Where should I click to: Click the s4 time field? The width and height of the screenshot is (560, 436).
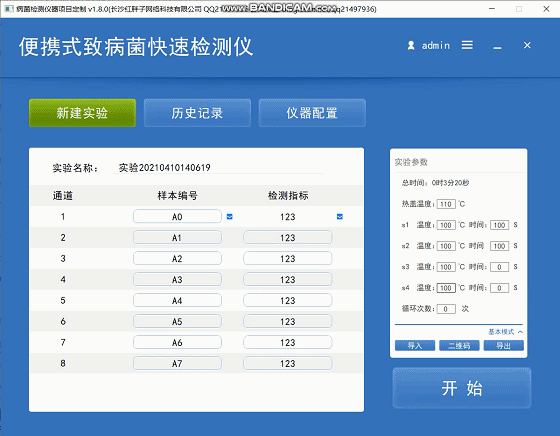(x=499, y=288)
